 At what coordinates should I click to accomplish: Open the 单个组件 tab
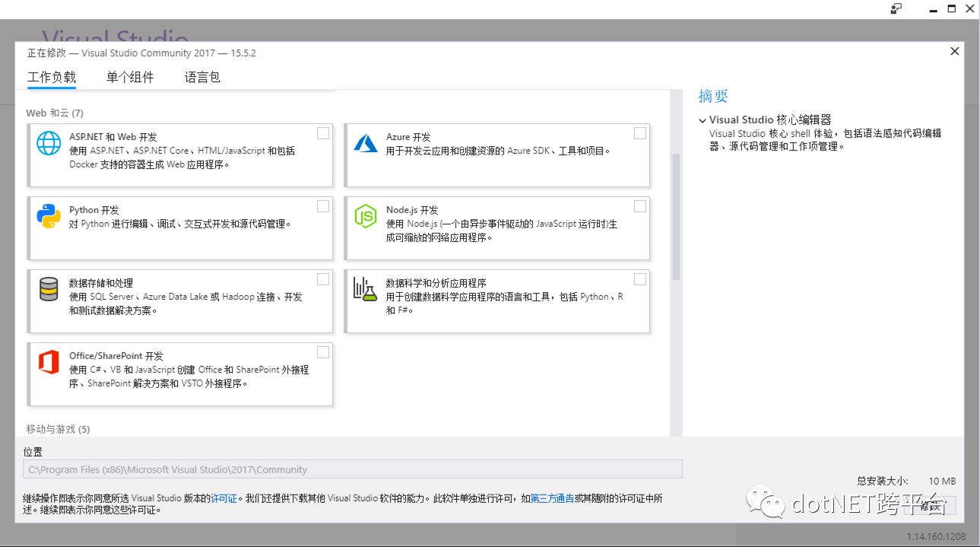(x=130, y=77)
